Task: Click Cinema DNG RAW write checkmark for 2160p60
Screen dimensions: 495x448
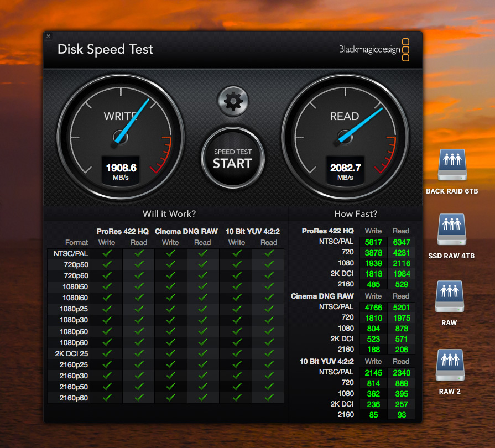Action: [170, 398]
